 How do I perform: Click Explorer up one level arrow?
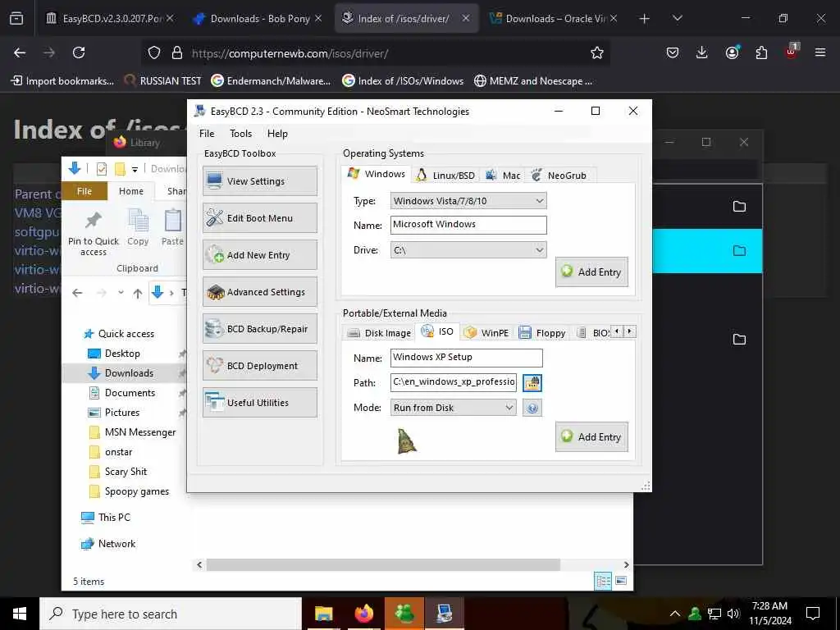(x=138, y=293)
